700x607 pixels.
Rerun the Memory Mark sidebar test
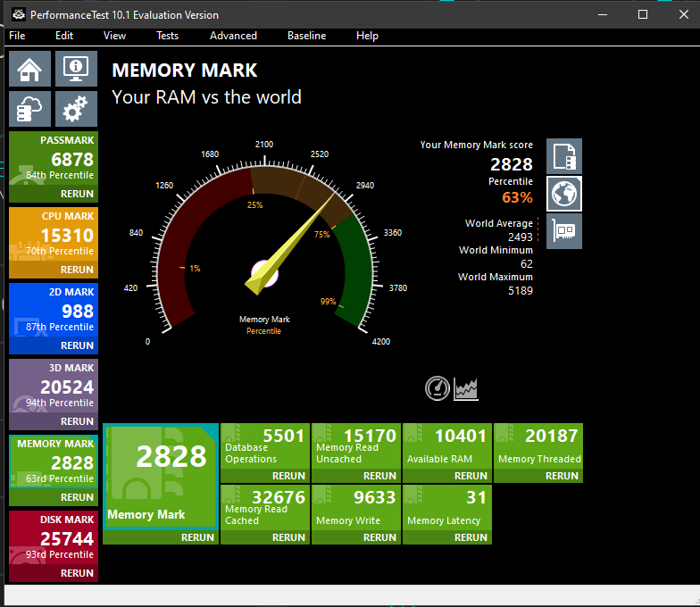[x=54, y=497]
